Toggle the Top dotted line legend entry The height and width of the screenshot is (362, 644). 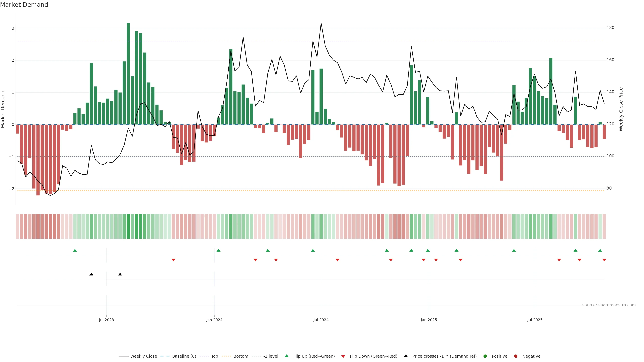pos(214,356)
